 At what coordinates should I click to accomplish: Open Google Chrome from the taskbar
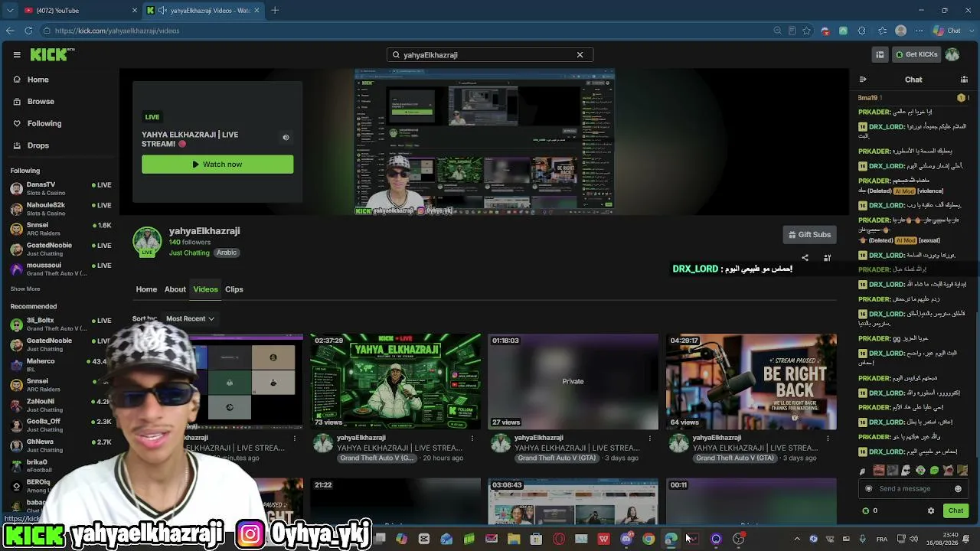tap(648, 540)
